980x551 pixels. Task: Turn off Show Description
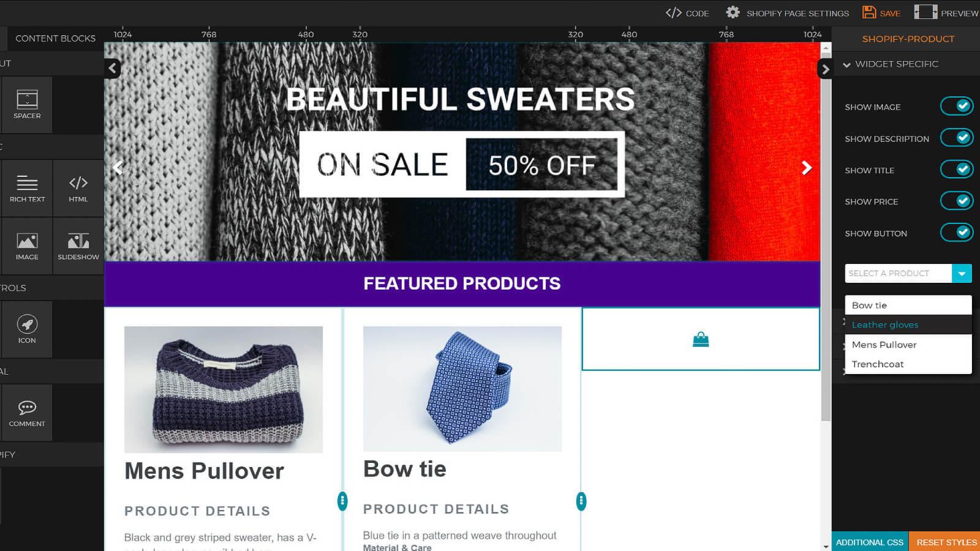[956, 137]
